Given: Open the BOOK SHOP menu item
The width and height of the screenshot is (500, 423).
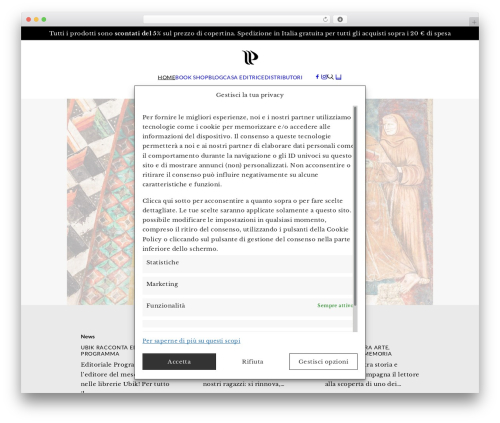Looking at the screenshot, I should click(192, 77).
